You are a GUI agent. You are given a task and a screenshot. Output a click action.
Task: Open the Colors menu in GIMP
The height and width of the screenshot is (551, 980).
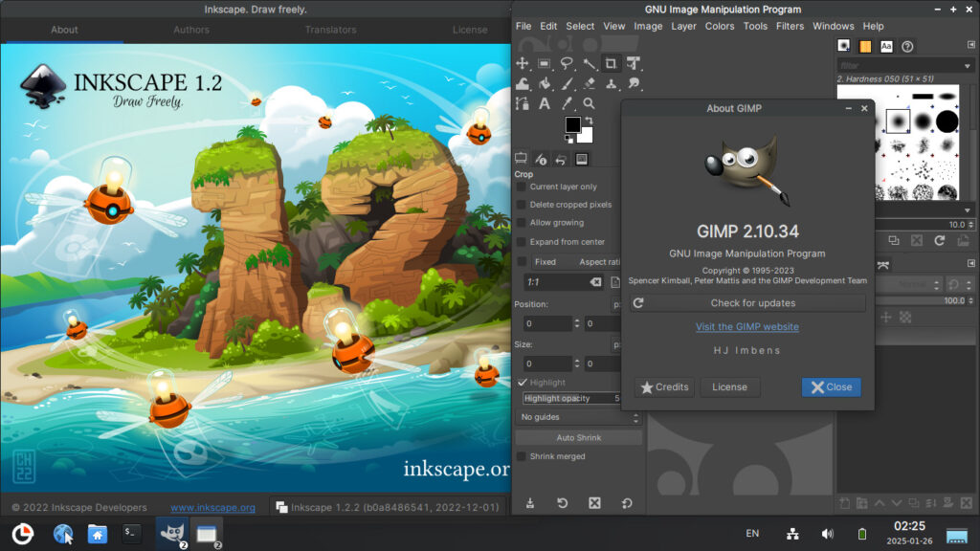[720, 26]
